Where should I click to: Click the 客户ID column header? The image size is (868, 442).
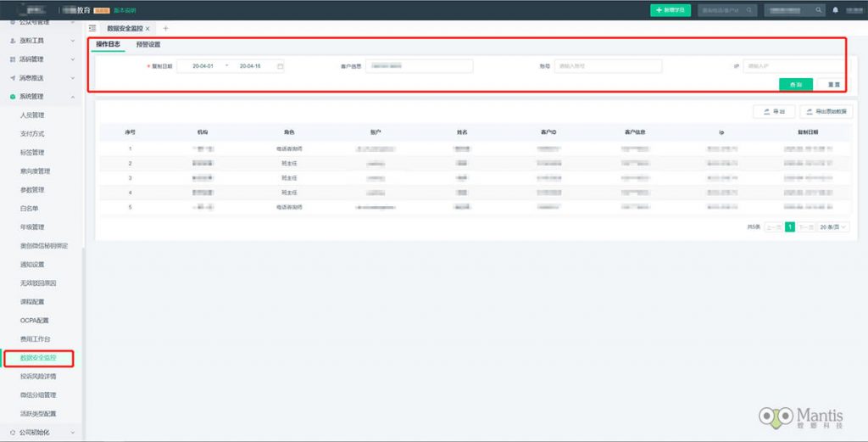tap(548, 132)
